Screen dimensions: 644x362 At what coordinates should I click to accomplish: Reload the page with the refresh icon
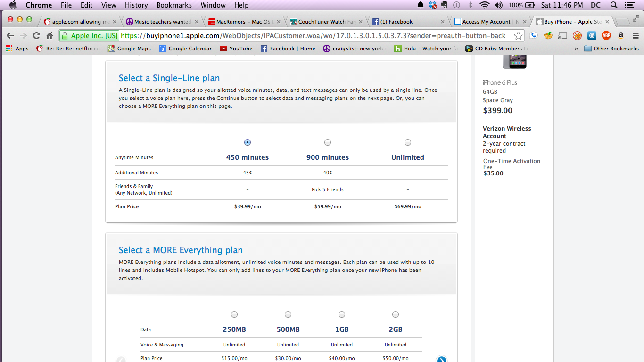pos(36,36)
